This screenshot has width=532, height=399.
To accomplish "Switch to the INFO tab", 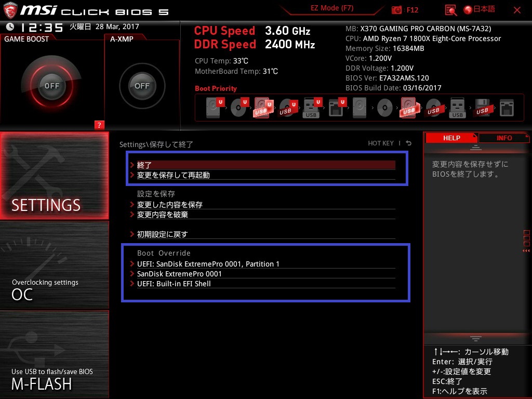I will click(x=504, y=138).
